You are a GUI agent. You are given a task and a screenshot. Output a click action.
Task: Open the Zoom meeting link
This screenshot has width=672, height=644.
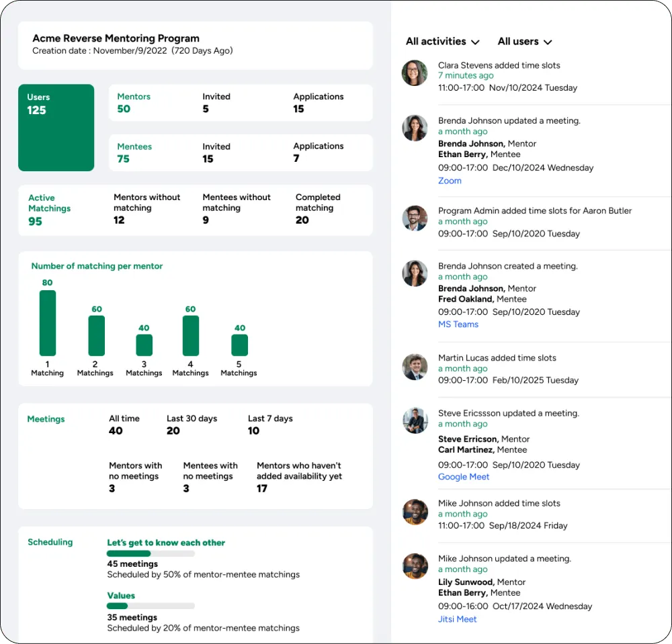tap(450, 181)
